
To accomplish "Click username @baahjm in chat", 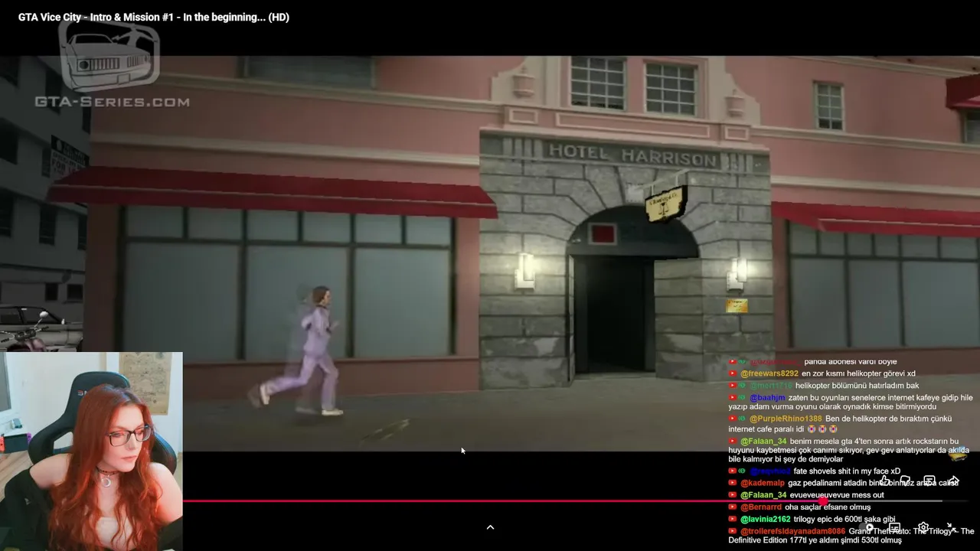I will [x=768, y=398].
